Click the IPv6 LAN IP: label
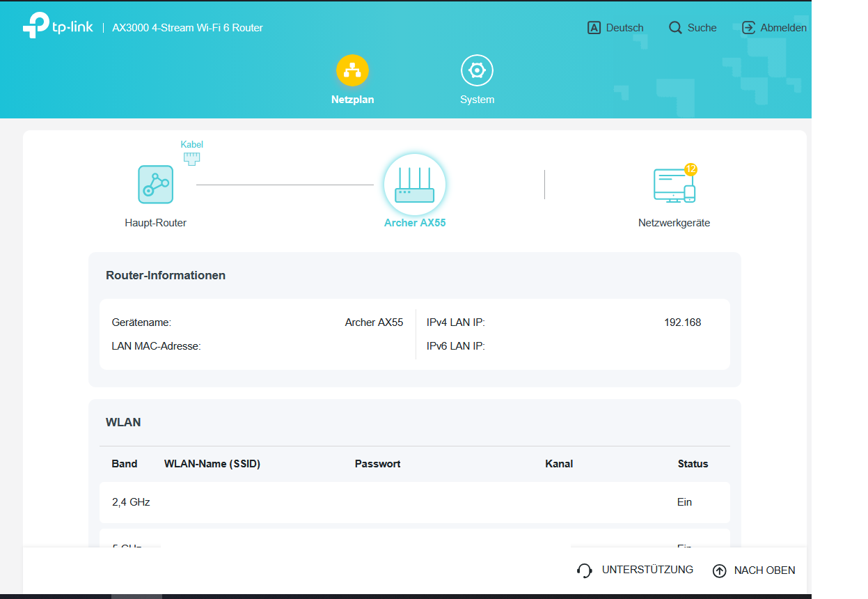Viewport: 868px width, 599px height. coord(455,345)
